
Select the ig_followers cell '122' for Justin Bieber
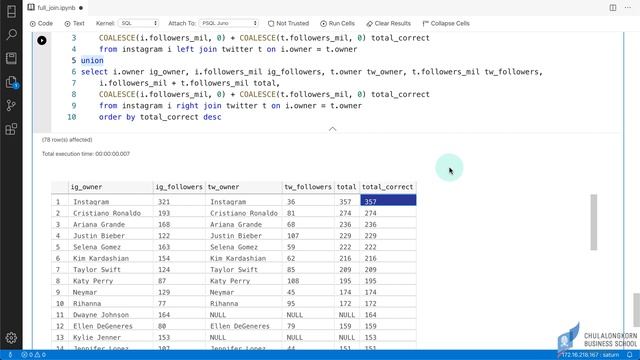[179, 236]
